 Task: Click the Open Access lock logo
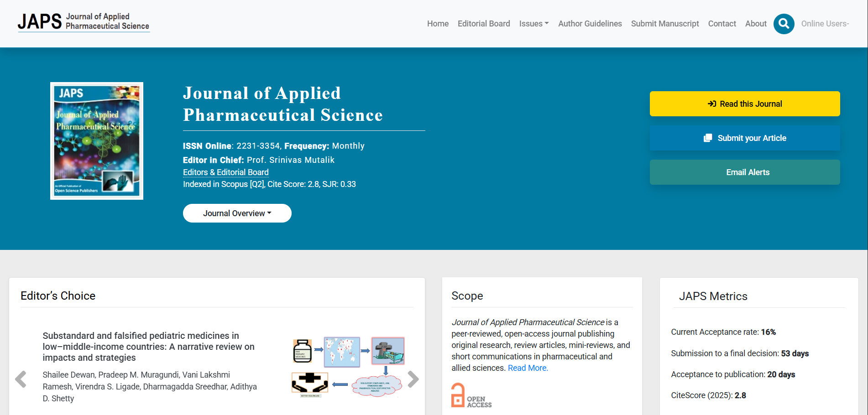click(471, 395)
